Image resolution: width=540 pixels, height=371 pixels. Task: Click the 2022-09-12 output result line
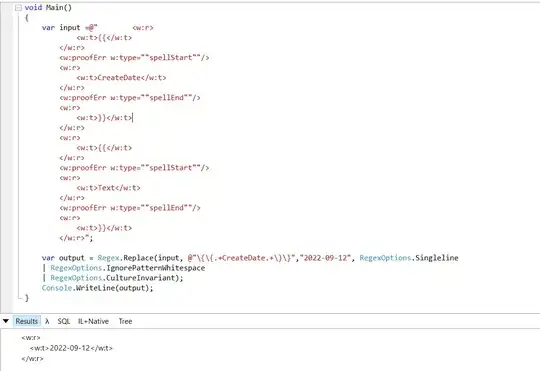(71, 348)
